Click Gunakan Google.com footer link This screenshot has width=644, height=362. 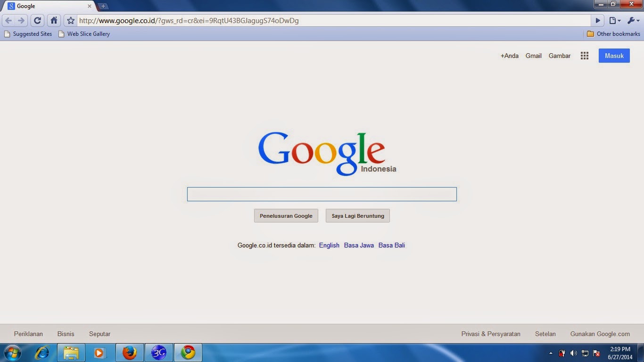600,334
